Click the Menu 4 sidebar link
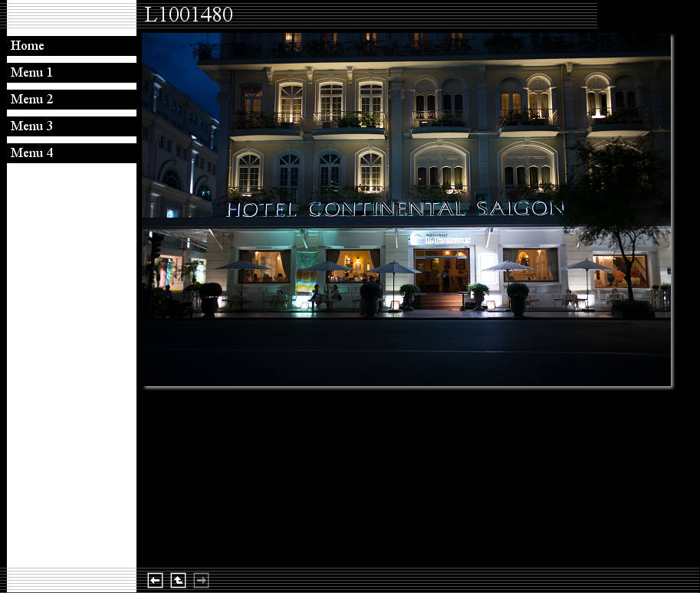 coord(31,153)
